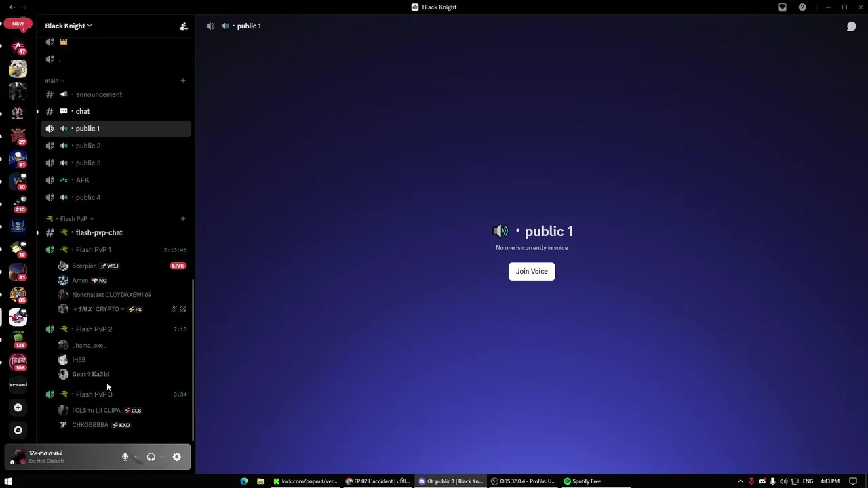Image resolution: width=868 pixels, height=488 pixels.
Task: Open the server with the 10 badge
Action: pyautogui.click(x=18, y=182)
